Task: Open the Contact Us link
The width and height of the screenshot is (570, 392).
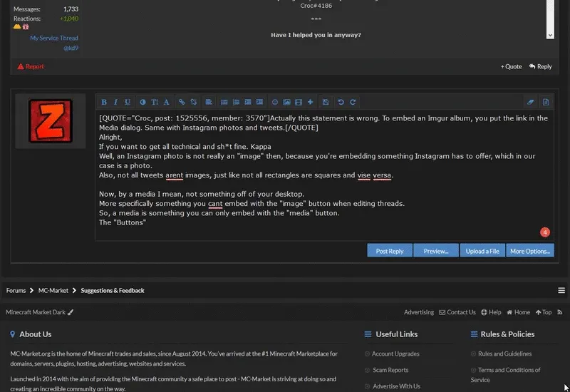Action: coord(457,312)
